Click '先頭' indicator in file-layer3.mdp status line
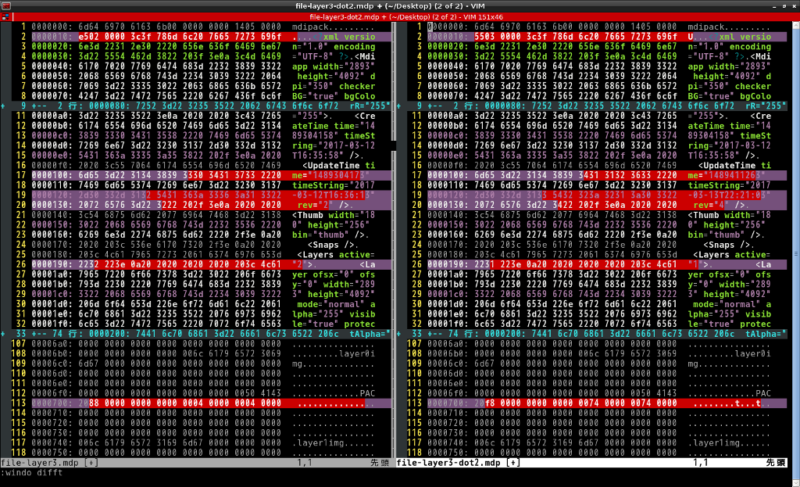The width and height of the screenshot is (800, 487). (380, 463)
